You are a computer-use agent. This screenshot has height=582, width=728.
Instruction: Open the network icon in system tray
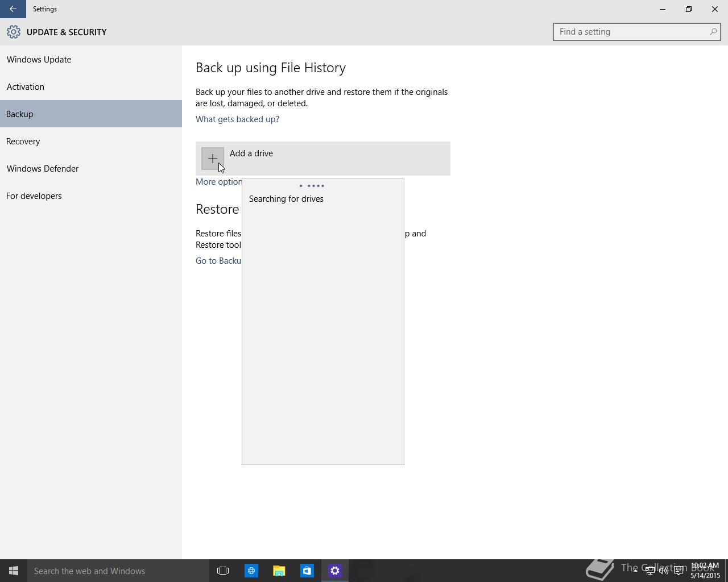650,571
